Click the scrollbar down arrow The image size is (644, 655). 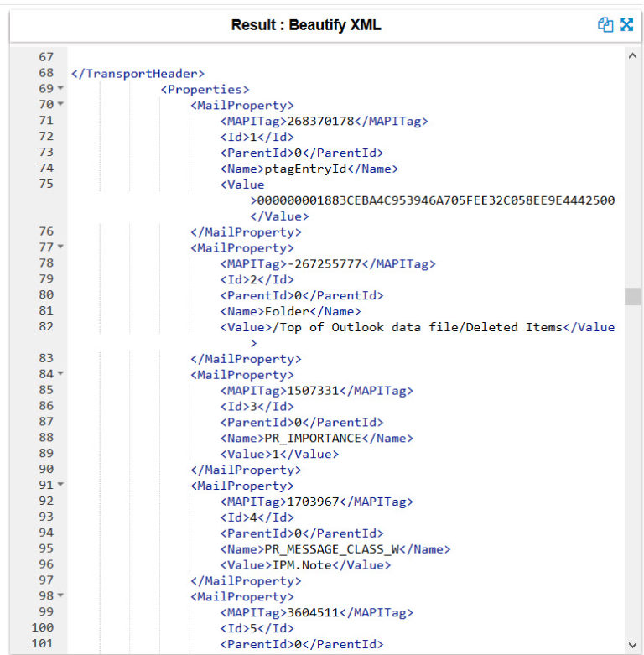pyautogui.click(x=632, y=645)
